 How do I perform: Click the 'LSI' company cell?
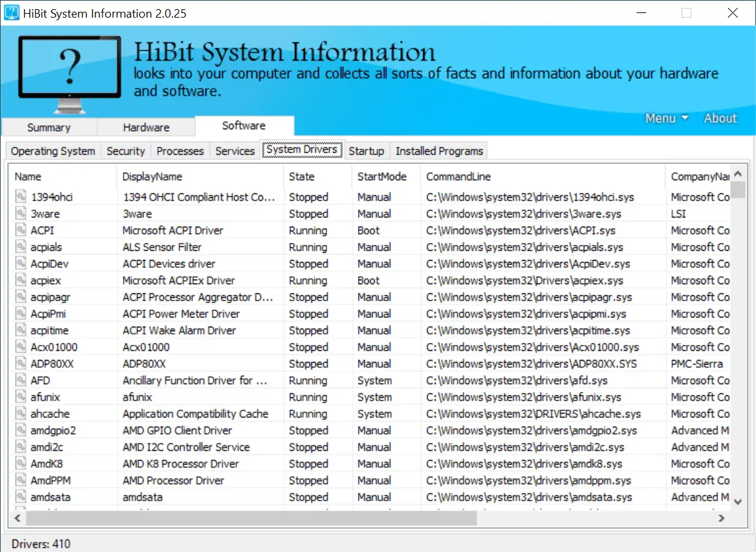[678, 213]
